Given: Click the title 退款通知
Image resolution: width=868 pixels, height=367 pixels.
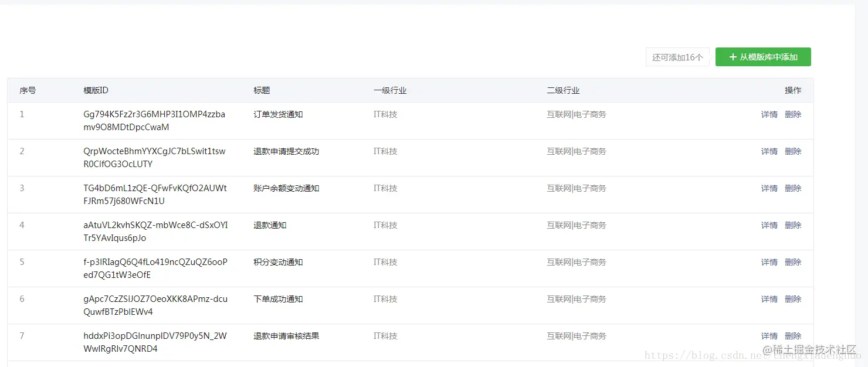Looking at the screenshot, I should coord(270,225).
